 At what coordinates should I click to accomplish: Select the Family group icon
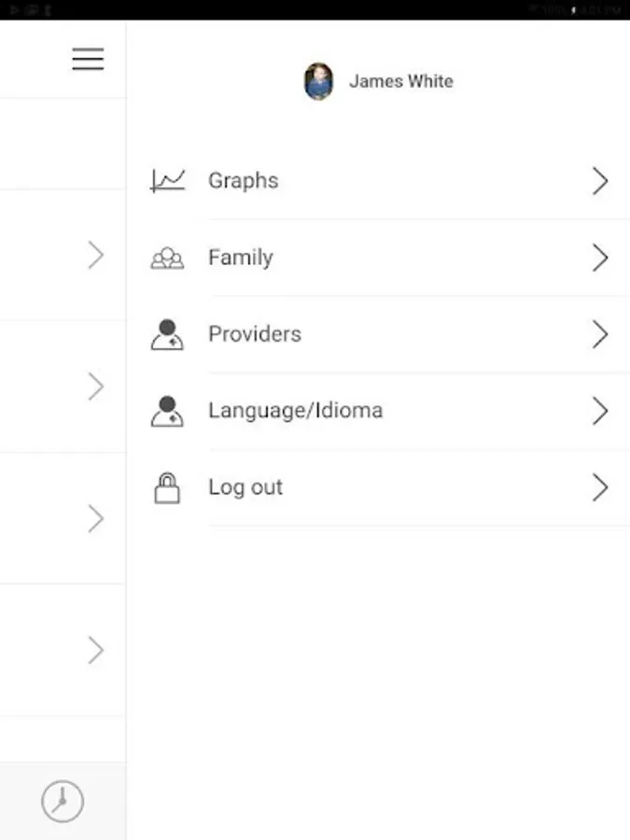click(x=167, y=259)
